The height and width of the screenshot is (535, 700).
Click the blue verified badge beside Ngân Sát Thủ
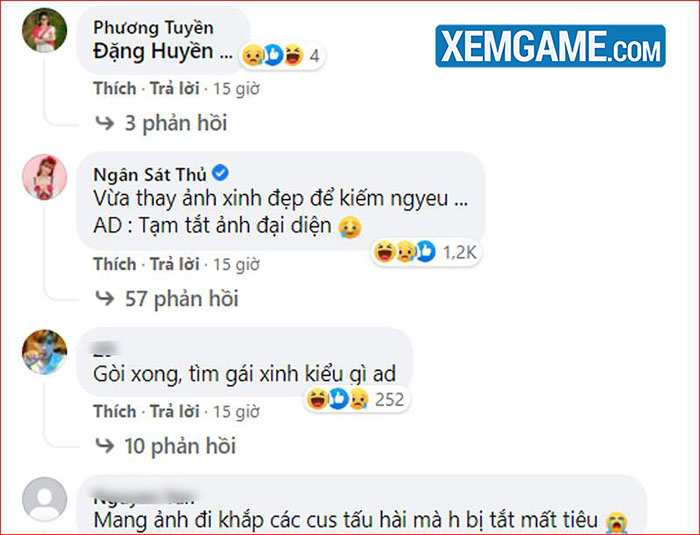tap(220, 172)
